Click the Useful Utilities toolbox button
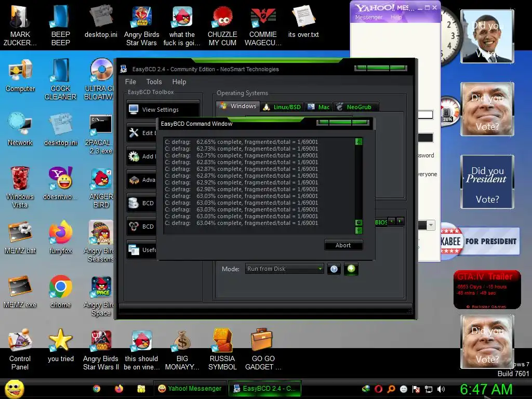Viewport: 532px width, 399px height. (x=141, y=250)
